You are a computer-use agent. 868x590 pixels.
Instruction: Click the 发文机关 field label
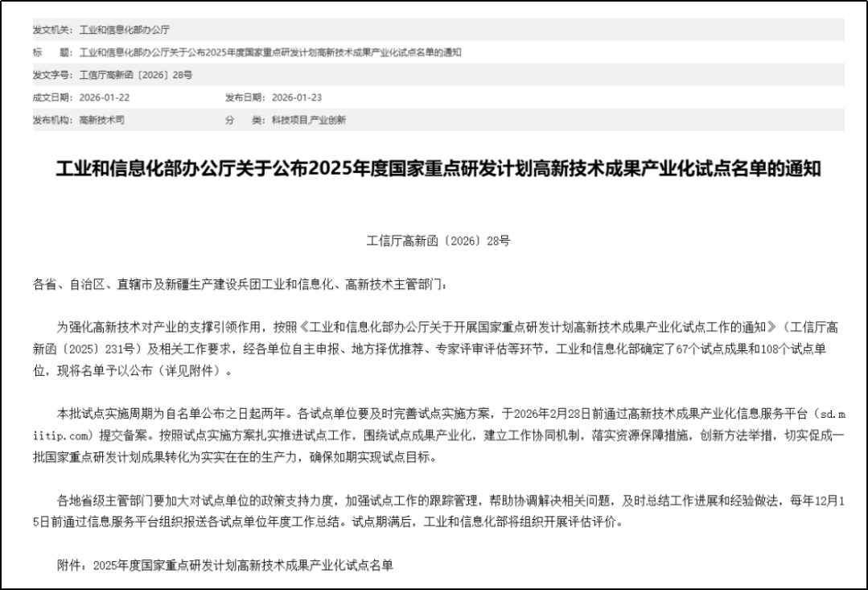pos(52,30)
